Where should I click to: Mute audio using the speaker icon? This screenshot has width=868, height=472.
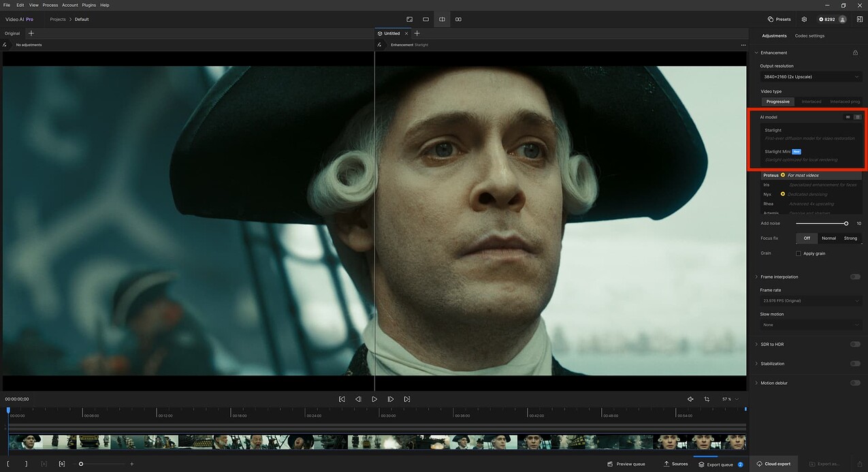[x=690, y=399]
